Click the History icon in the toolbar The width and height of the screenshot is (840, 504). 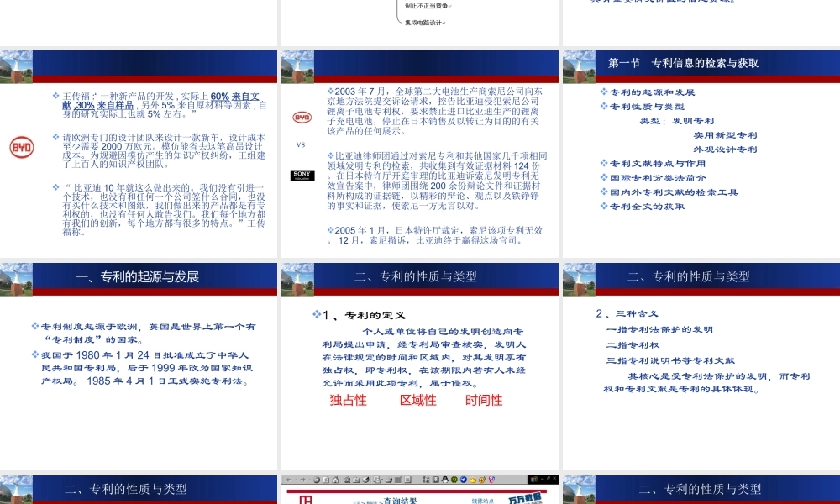(x=365, y=480)
